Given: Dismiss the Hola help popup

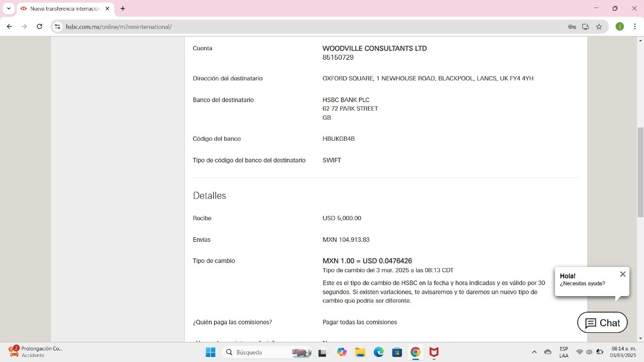Looking at the screenshot, I should click(x=622, y=274).
